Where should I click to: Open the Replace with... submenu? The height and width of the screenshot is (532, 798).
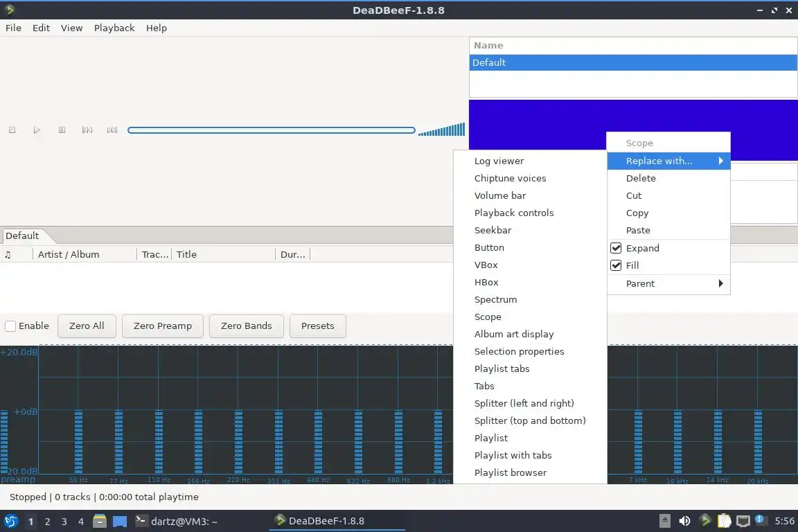click(x=668, y=161)
